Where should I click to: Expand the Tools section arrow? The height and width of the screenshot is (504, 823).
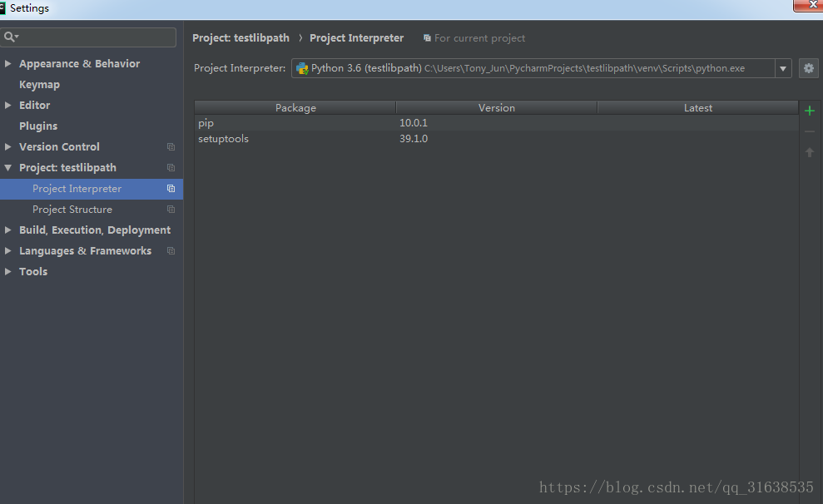coord(7,271)
